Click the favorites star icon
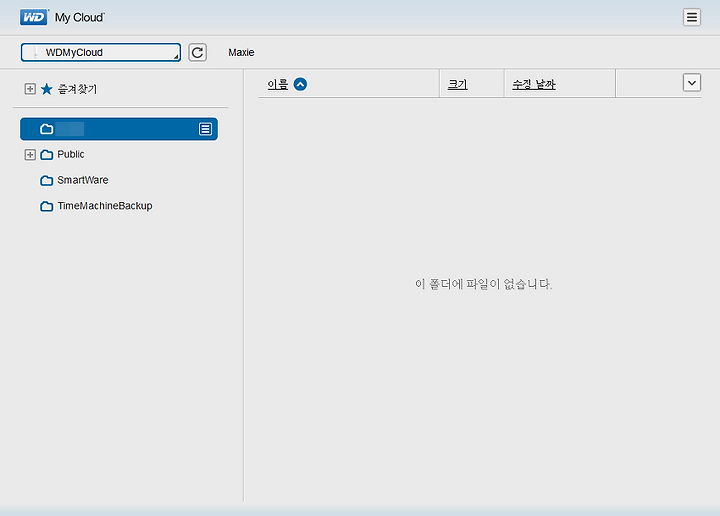Screen dimensions: 720x516 tap(46, 89)
